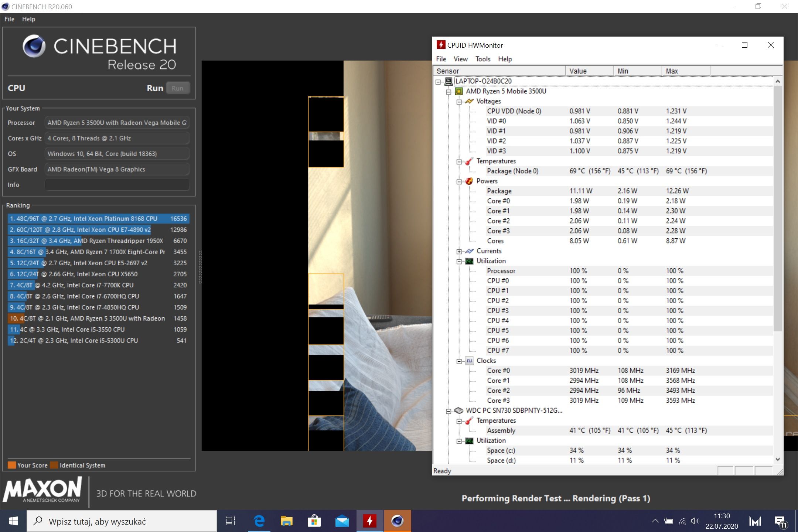
Task: Click the Value column header
Action: tap(589, 71)
